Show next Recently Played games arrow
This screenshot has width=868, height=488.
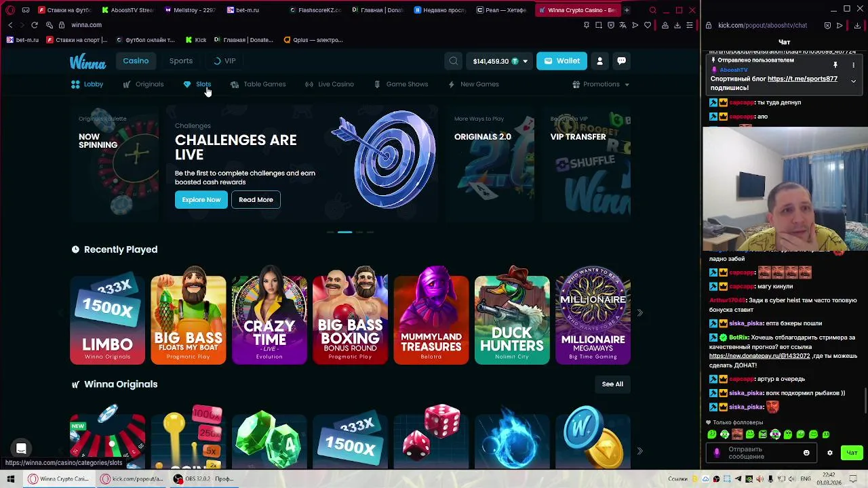(639, 313)
